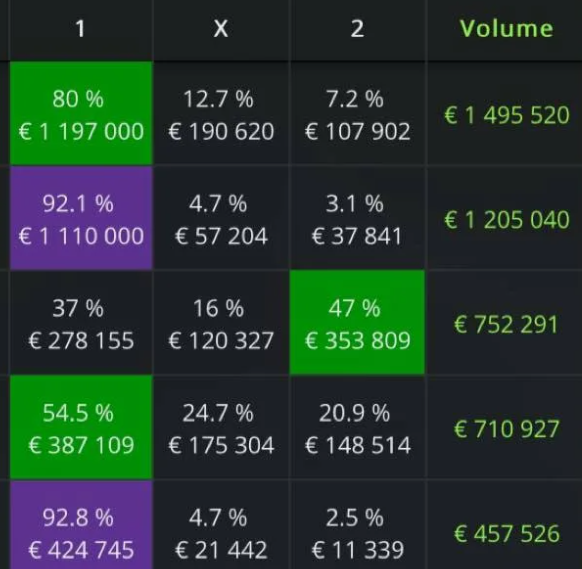The width and height of the screenshot is (582, 569).
Task: Sort by the Volume column header
Action: tap(506, 28)
